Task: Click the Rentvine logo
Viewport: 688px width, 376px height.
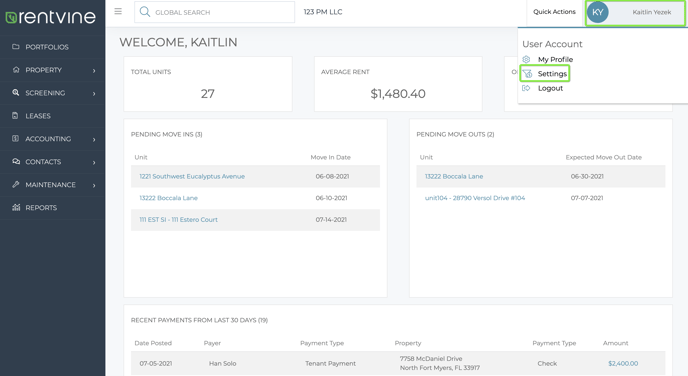Action: (50, 17)
